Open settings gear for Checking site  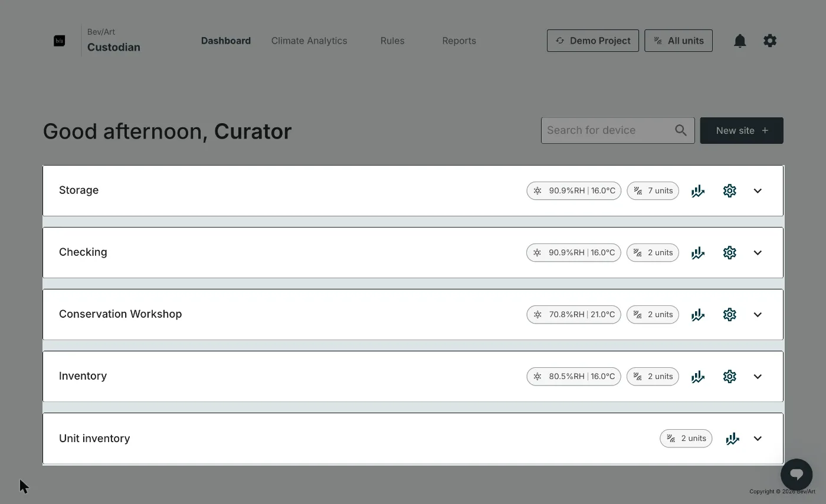coord(730,253)
